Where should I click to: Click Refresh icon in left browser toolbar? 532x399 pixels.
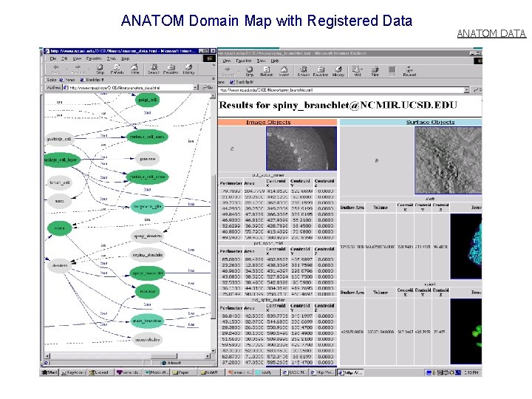click(x=117, y=69)
